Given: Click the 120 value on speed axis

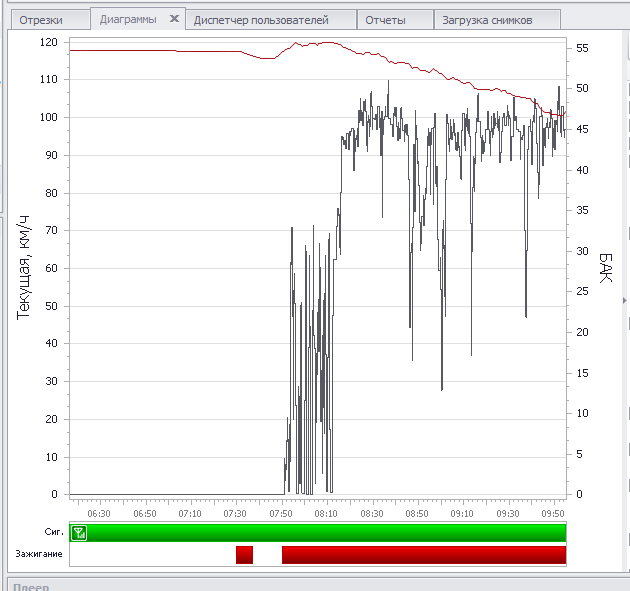Looking at the screenshot, I should pyautogui.click(x=48, y=42).
